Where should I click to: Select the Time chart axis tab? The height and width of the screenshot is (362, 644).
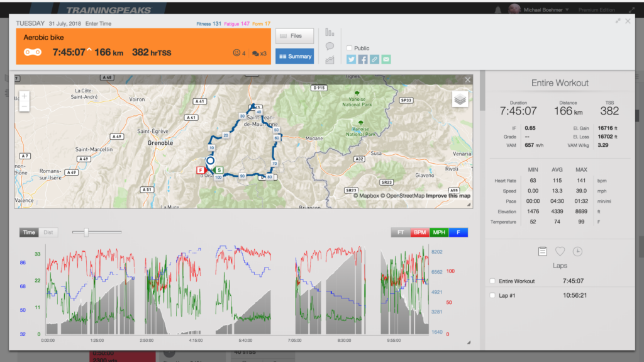coord(30,232)
